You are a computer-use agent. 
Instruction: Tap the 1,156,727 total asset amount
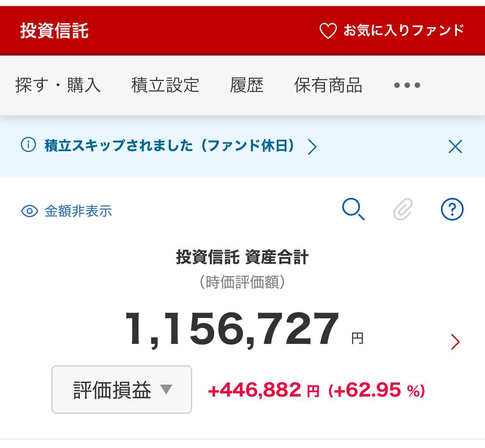click(x=232, y=330)
